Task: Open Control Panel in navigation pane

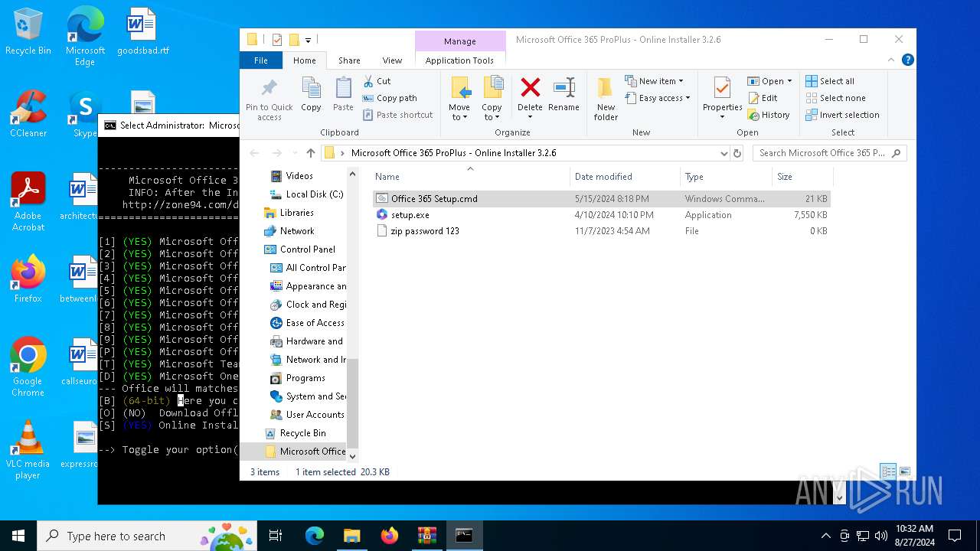Action: pyautogui.click(x=299, y=249)
